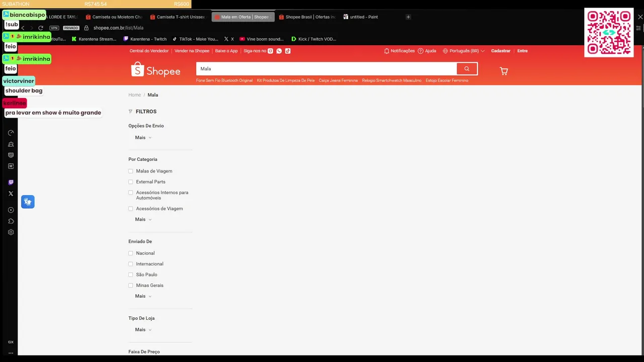Select the Mala em Oferta tab
Screen dimensions: 644x362
pyautogui.click(x=243, y=17)
